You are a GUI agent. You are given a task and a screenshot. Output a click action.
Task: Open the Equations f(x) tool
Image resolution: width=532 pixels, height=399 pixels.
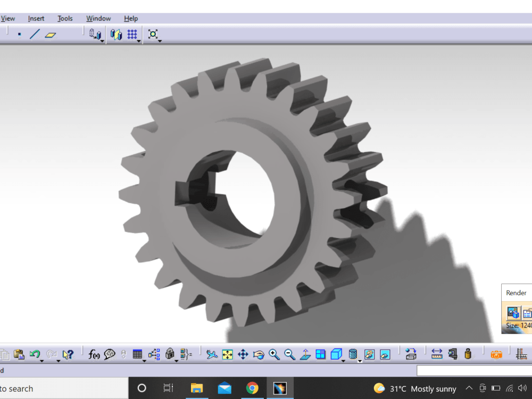point(94,354)
